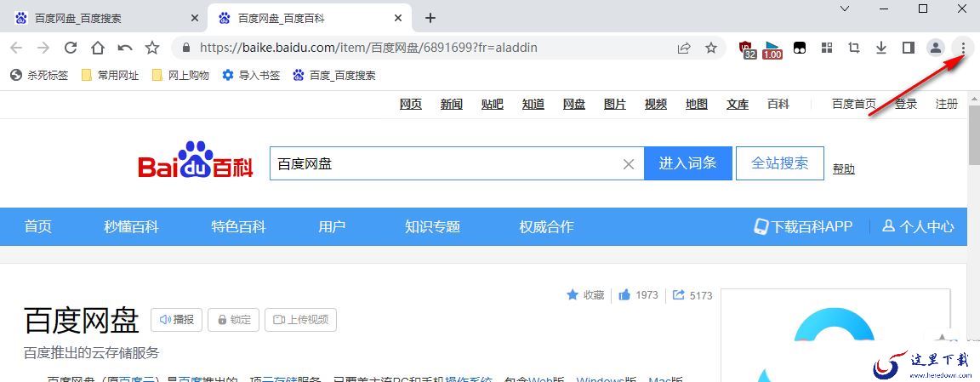Open the 杀死标签 bookmark

tap(39, 76)
